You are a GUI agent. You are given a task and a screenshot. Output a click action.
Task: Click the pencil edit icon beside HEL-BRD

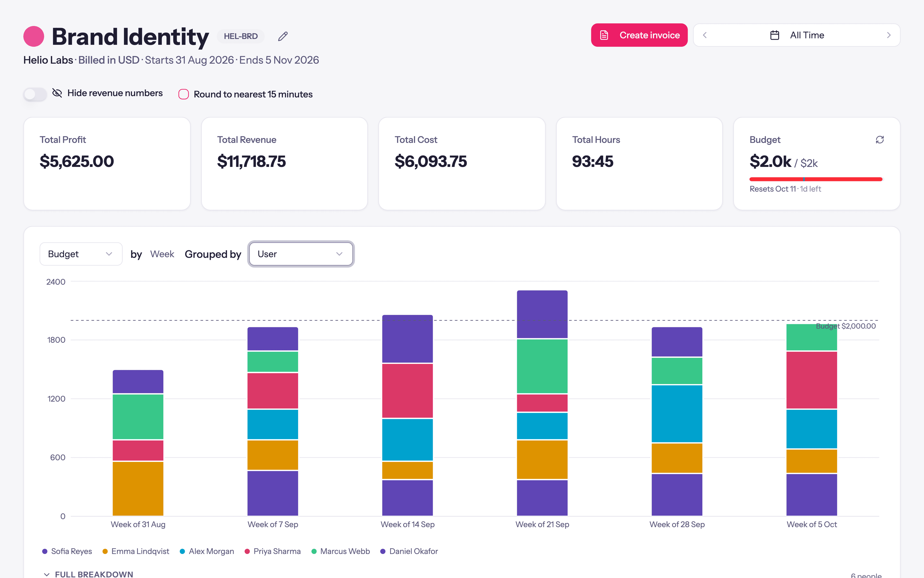pos(282,36)
